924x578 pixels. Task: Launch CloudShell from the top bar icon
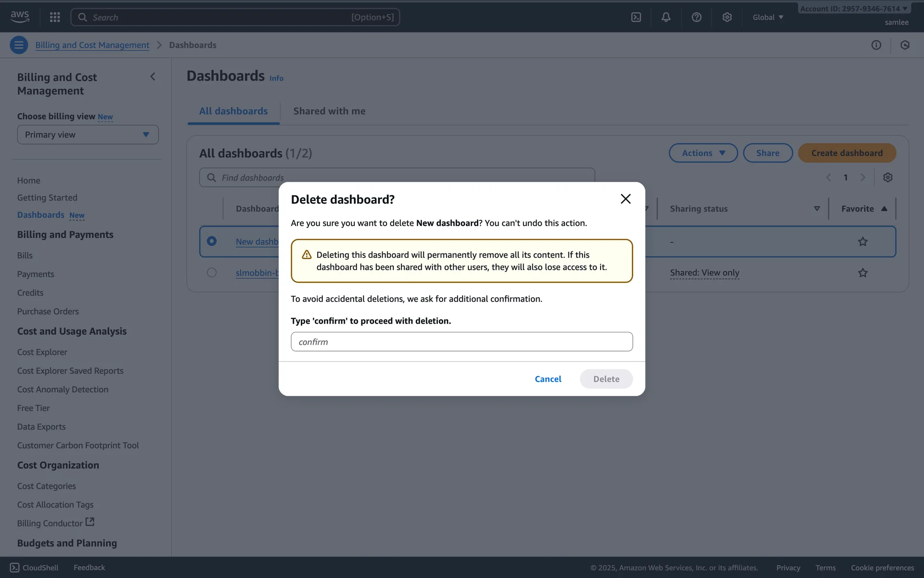point(636,17)
